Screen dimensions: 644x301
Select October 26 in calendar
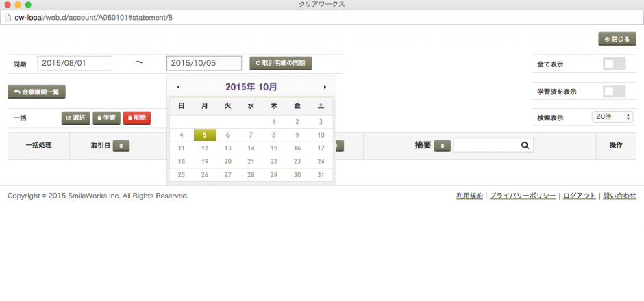(205, 175)
